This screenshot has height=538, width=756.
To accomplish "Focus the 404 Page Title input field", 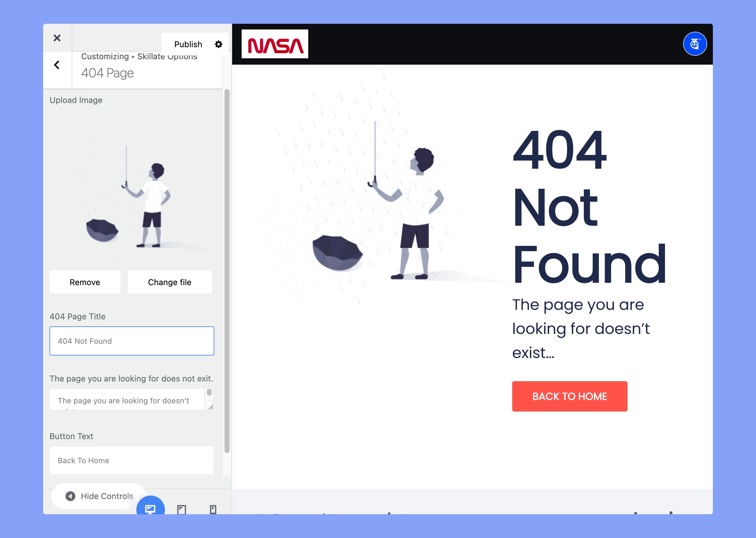I will [132, 341].
